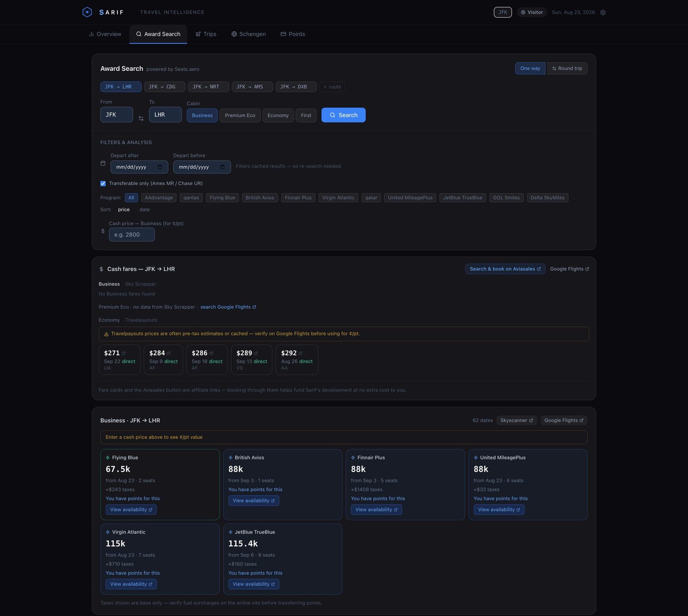
Task: Select the JFK → AMS saved route
Action: click(x=252, y=87)
